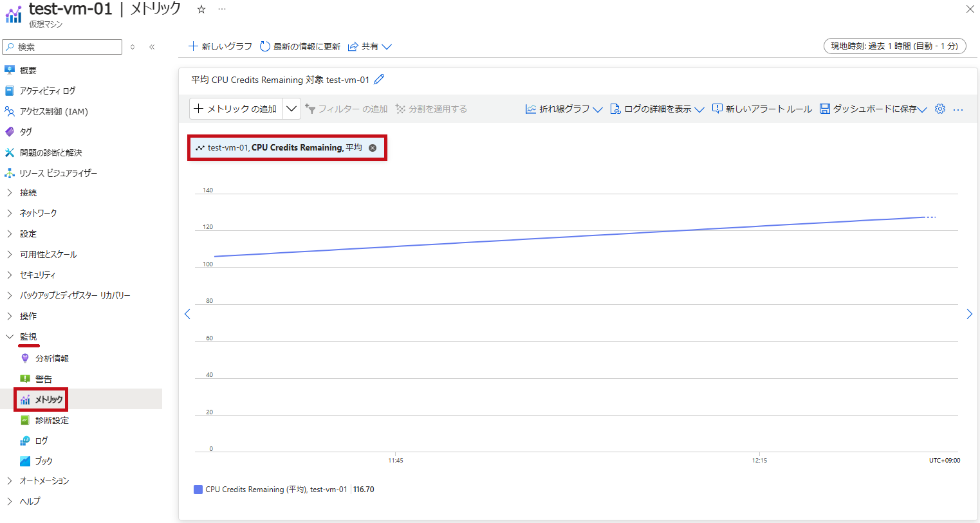Click 分割を適用する
The height and width of the screenshot is (523, 980).
tap(431, 109)
